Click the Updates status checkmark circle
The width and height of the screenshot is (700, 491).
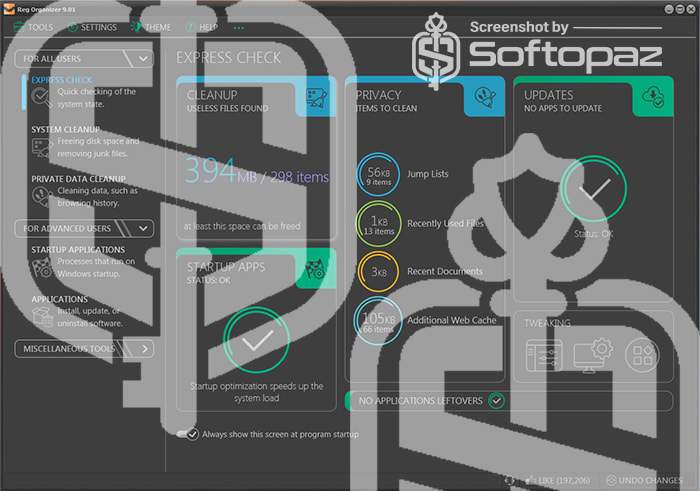coord(593,189)
